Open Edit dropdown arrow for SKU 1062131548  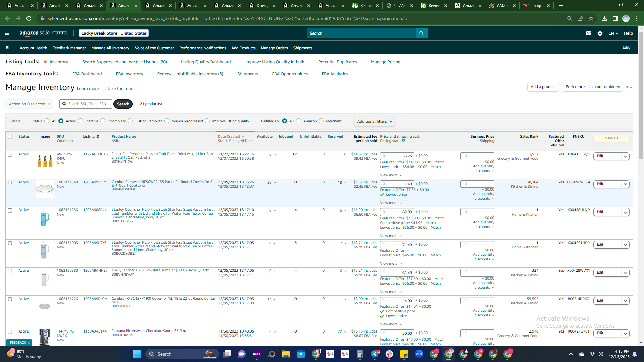coord(625,184)
